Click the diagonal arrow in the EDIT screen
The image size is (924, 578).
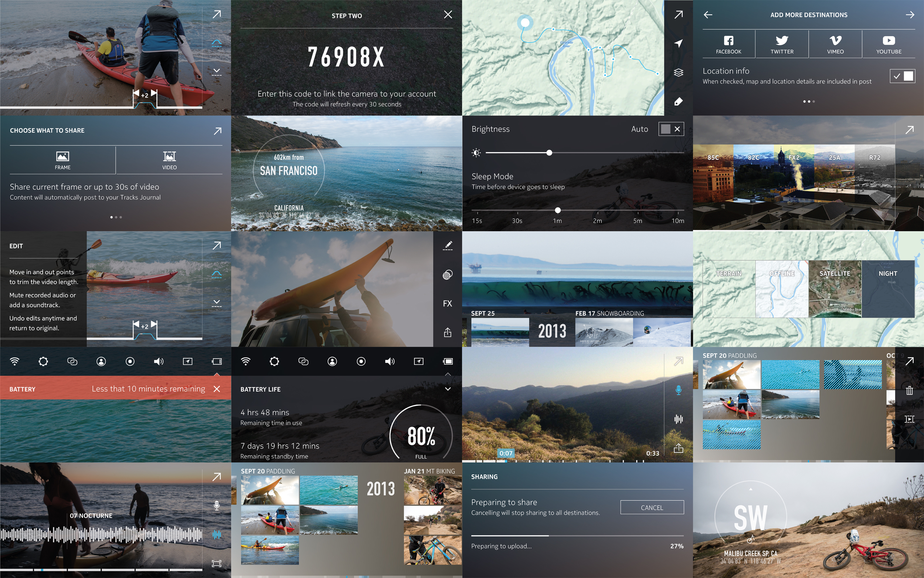[x=217, y=246]
